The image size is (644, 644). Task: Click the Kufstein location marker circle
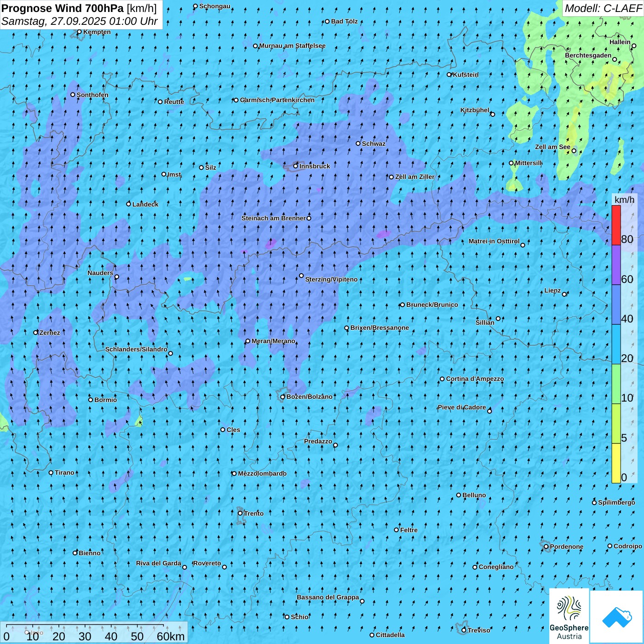click(449, 75)
